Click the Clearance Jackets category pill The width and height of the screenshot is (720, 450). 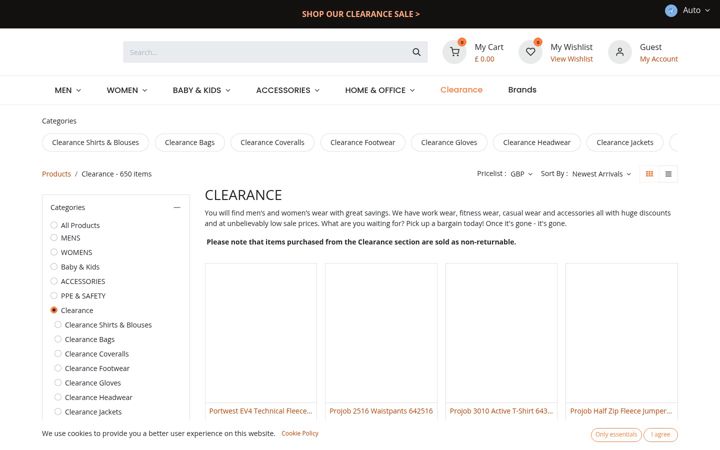[625, 142]
